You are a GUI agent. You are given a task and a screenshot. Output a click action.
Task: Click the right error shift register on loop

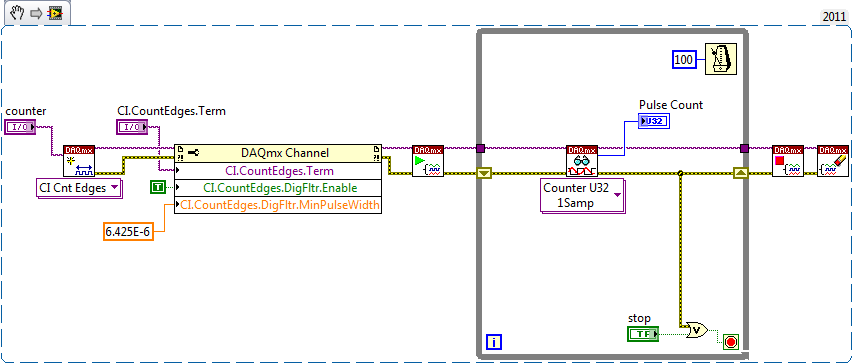[741, 174]
